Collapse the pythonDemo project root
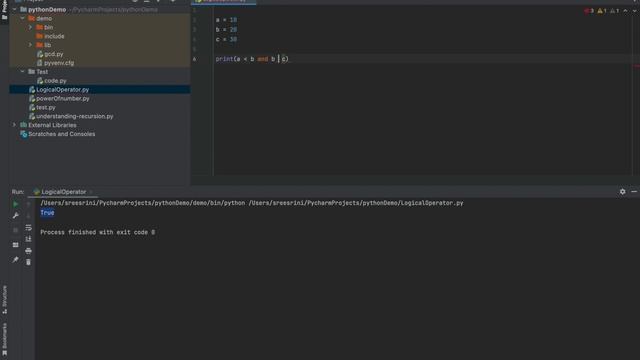640x360 pixels. tap(15, 9)
